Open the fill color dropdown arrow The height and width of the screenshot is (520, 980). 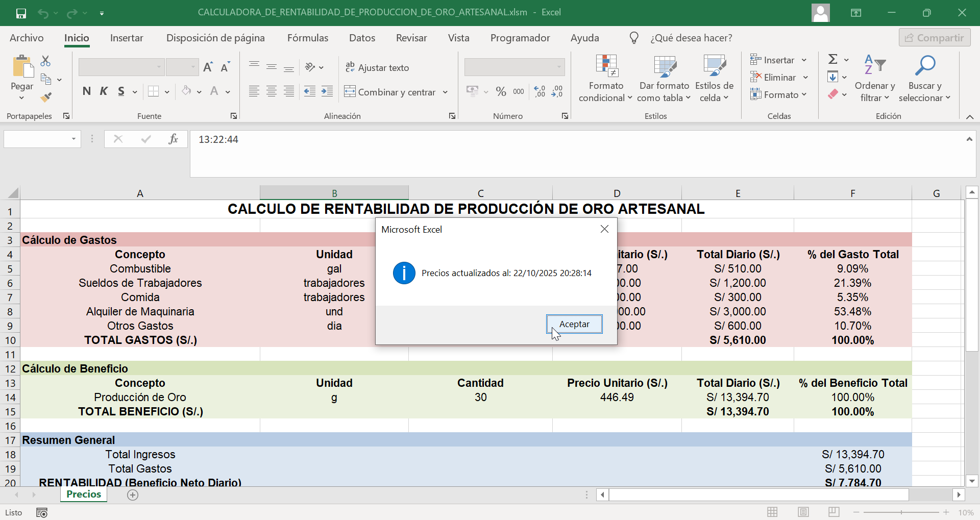[x=199, y=92]
